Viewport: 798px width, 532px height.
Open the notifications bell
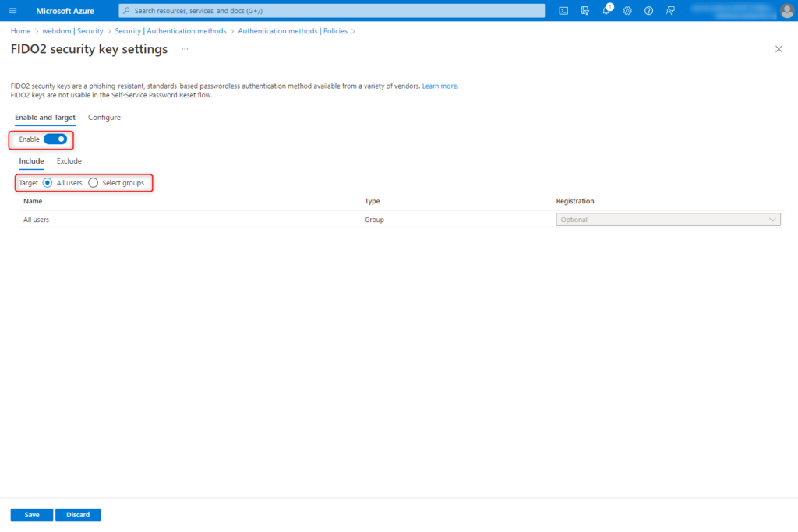[x=606, y=11]
